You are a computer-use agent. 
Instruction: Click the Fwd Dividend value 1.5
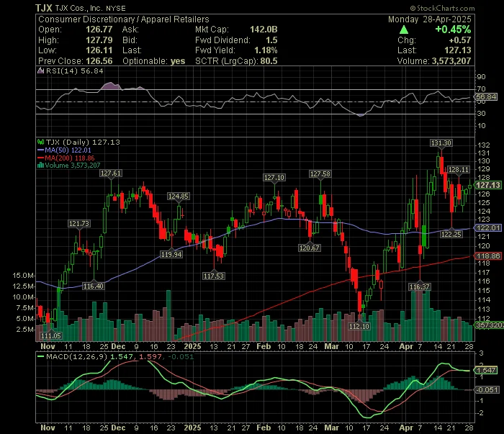(271, 40)
